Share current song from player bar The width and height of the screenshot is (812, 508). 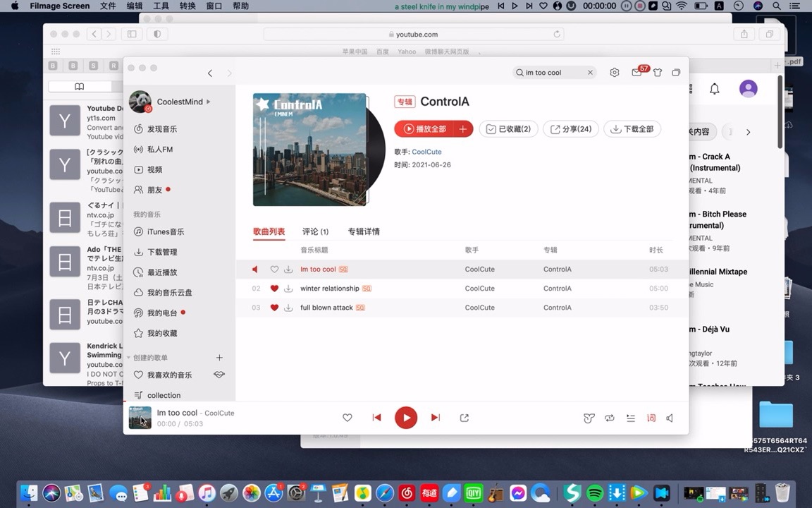coord(465,418)
